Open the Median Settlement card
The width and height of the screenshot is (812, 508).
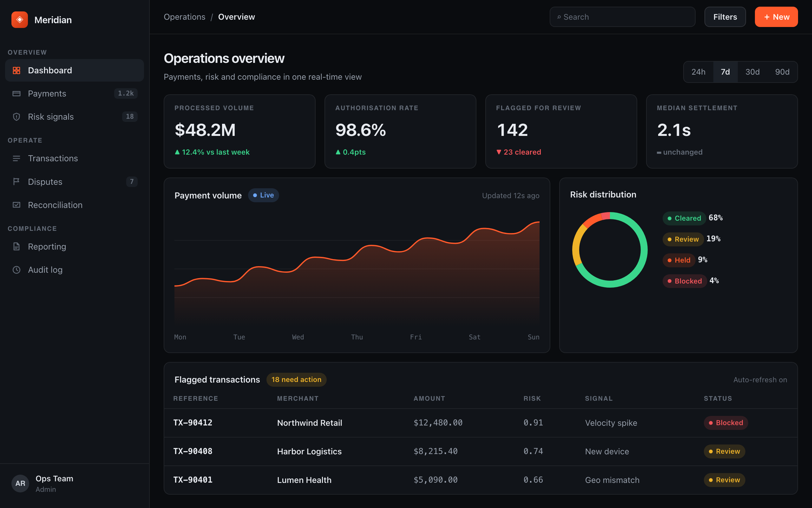(722, 131)
